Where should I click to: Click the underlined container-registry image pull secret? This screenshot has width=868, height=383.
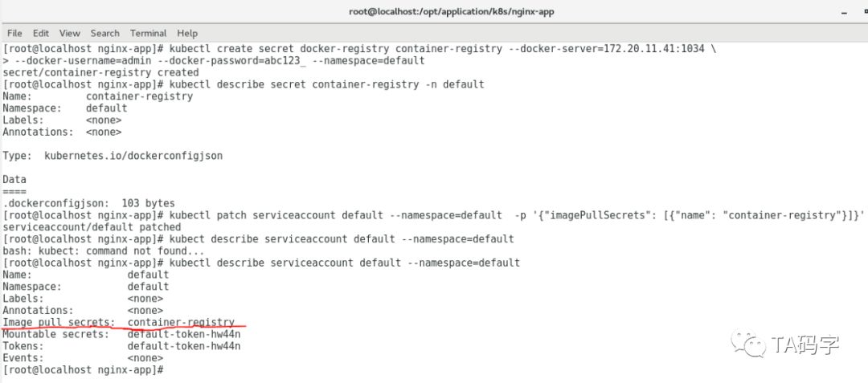click(181, 322)
